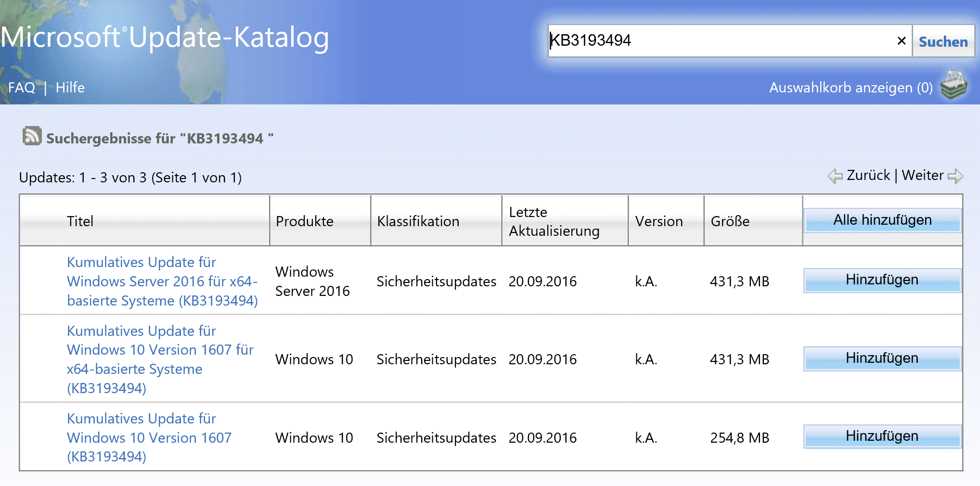
Task: Go to previous page via Zurück
Action: coord(868,175)
